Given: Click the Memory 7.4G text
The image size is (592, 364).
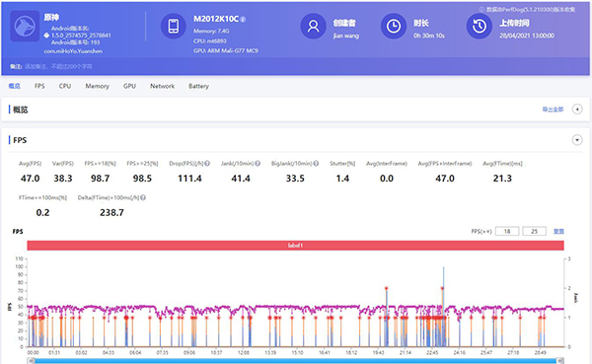Looking at the screenshot, I should click(x=211, y=31).
